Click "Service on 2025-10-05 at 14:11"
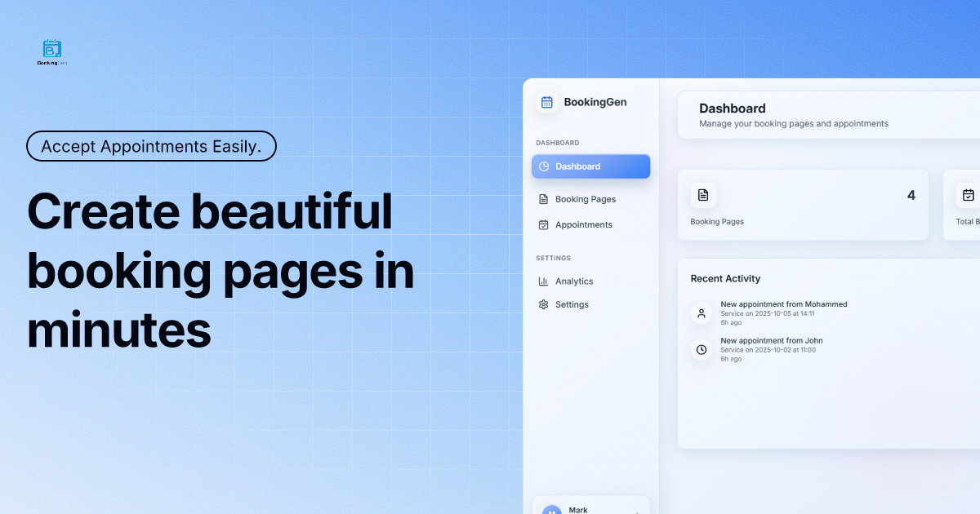 (x=768, y=313)
